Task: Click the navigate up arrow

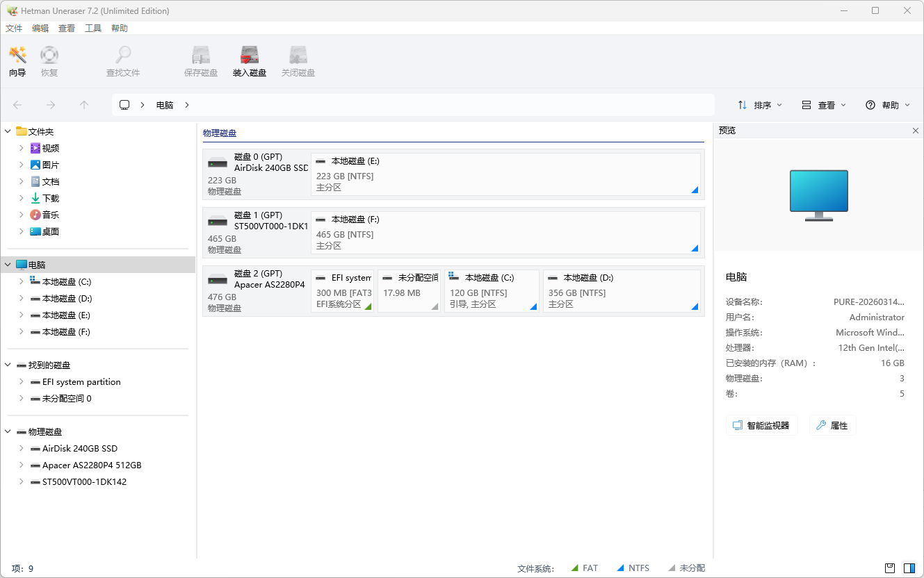Action: click(83, 105)
